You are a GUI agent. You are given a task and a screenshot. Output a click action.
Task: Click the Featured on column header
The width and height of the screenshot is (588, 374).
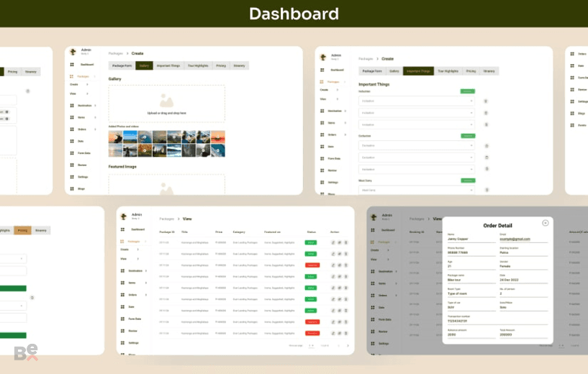point(272,232)
